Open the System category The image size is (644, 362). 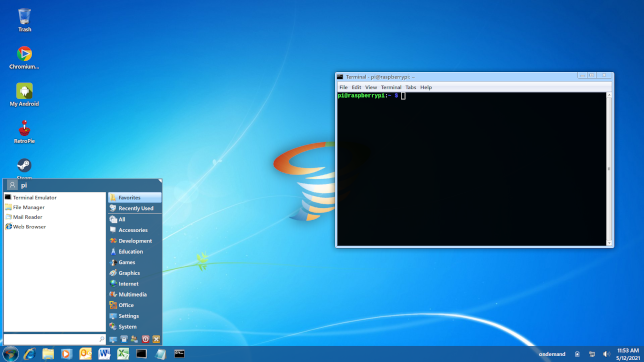tap(135, 327)
